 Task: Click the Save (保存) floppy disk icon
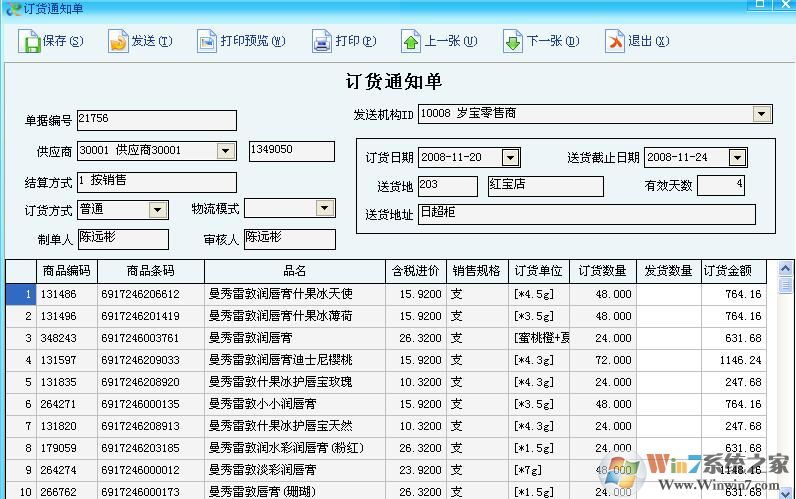pyautogui.click(x=29, y=42)
